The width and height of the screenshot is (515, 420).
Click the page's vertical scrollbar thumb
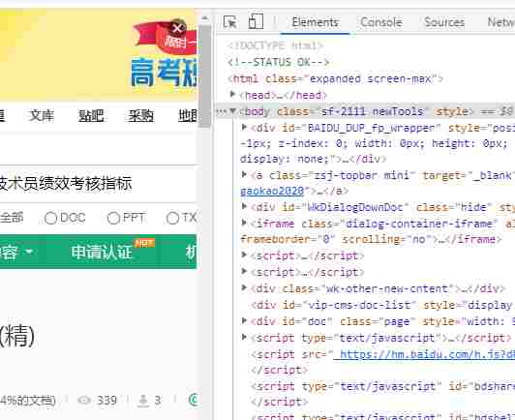coord(205,76)
